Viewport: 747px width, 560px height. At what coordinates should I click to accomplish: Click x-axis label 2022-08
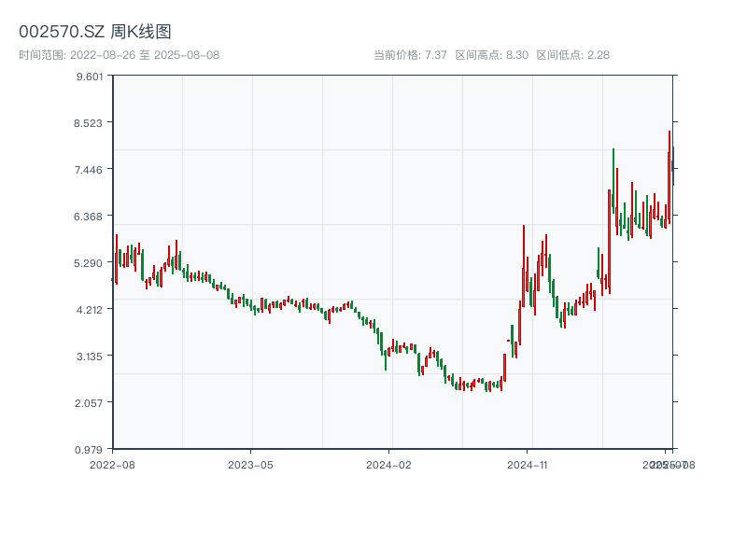pyautogui.click(x=112, y=465)
